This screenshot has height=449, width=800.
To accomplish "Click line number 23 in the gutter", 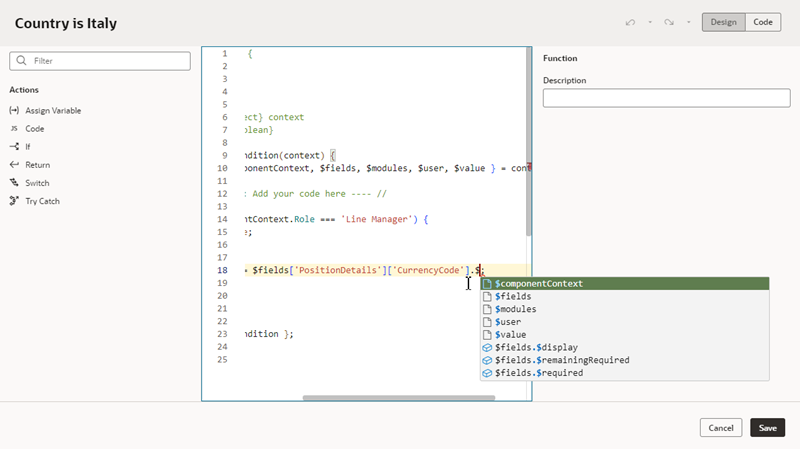I will click(222, 334).
